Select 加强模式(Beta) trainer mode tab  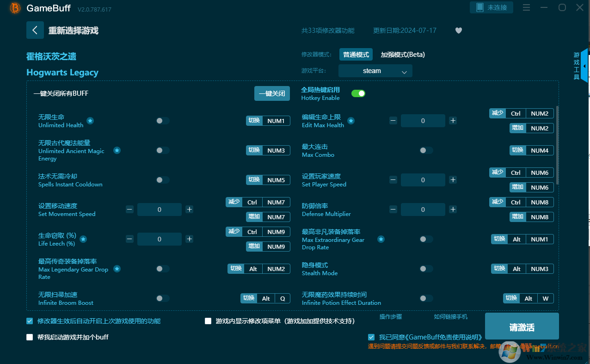tap(403, 55)
